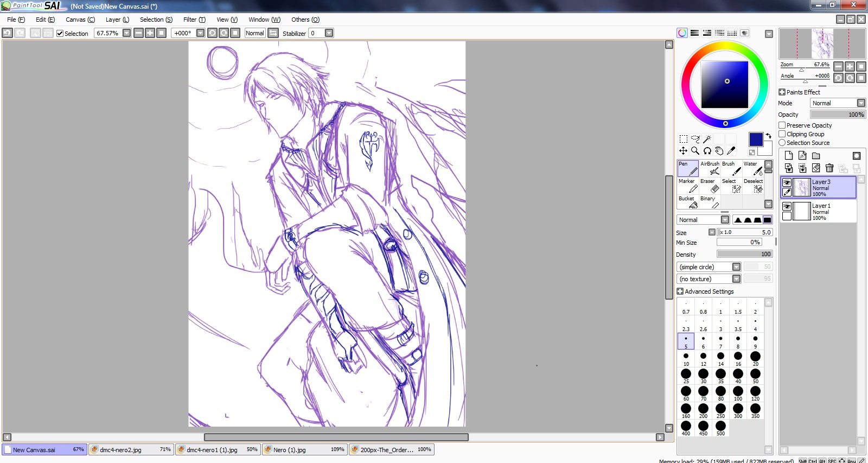The height and width of the screenshot is (463, 868).
Task: Select the Marker tool
Action: click(x=688, y=186)
